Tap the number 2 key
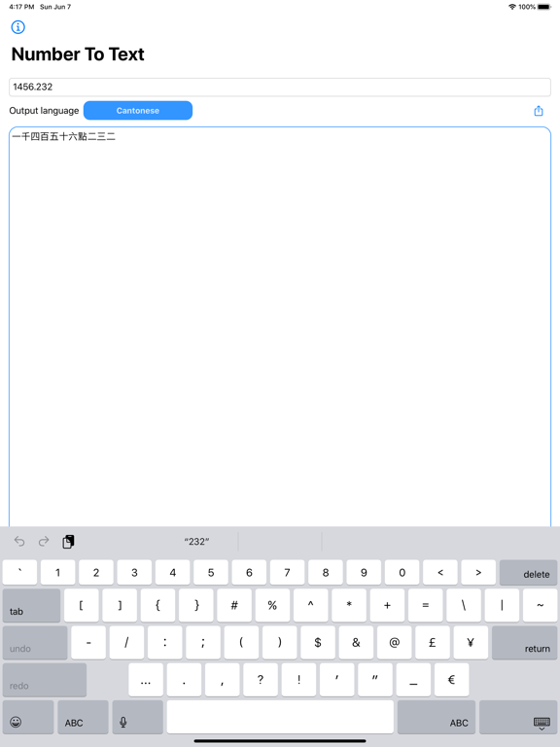This screenshot has width=560, height=747. tap(96, 573)
